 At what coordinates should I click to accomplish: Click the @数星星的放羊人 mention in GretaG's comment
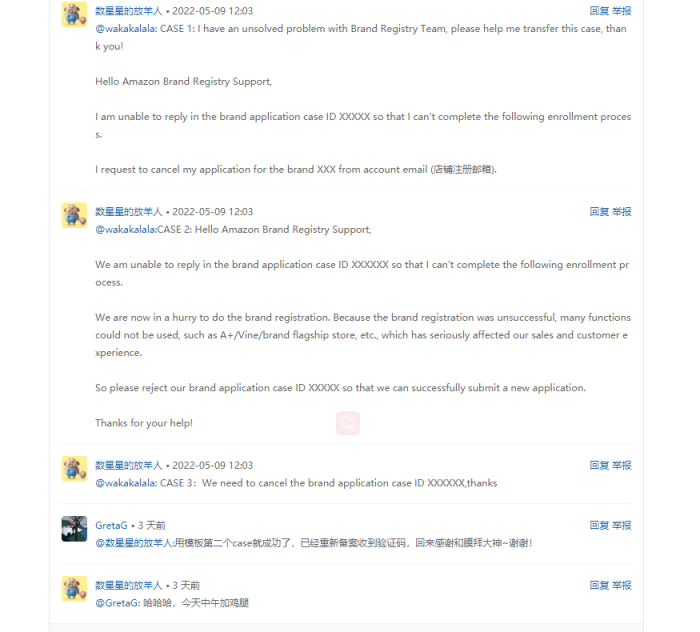click(x=134, y=543)
